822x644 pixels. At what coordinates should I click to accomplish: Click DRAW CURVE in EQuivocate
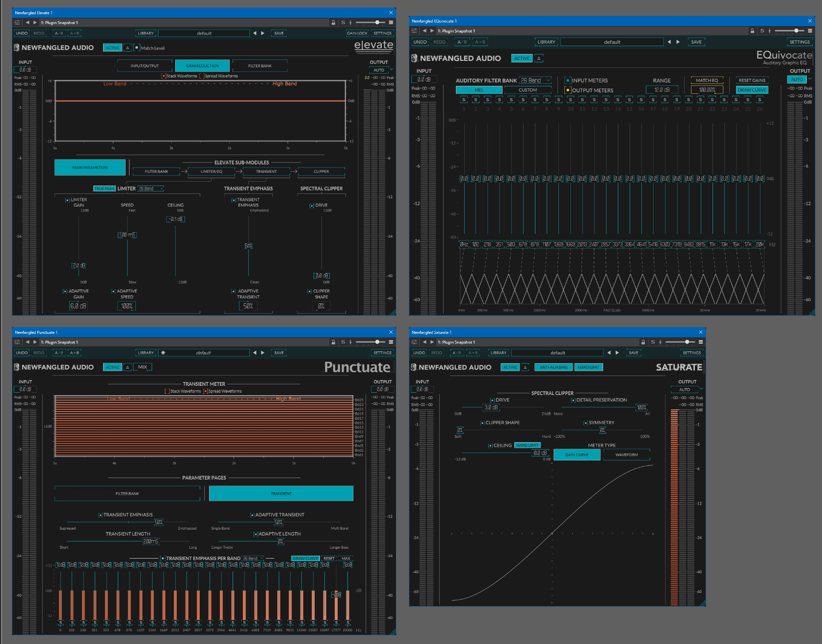[752, 90]
